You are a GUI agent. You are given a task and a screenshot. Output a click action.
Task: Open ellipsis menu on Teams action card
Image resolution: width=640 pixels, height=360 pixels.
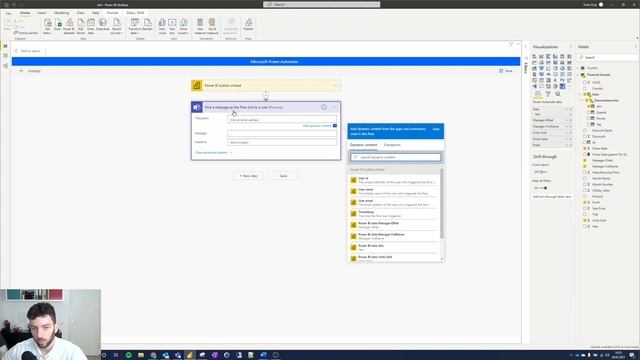click(335, 107)
